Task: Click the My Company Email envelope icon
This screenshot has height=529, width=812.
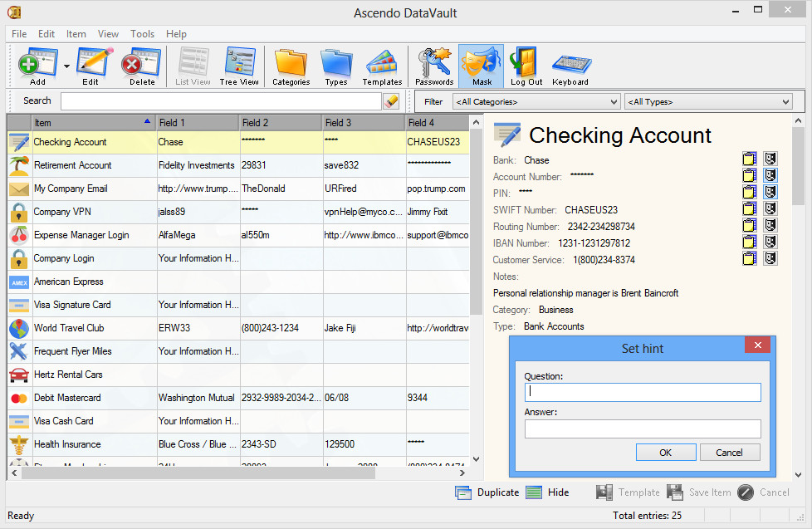Action: tap(19, 189)
